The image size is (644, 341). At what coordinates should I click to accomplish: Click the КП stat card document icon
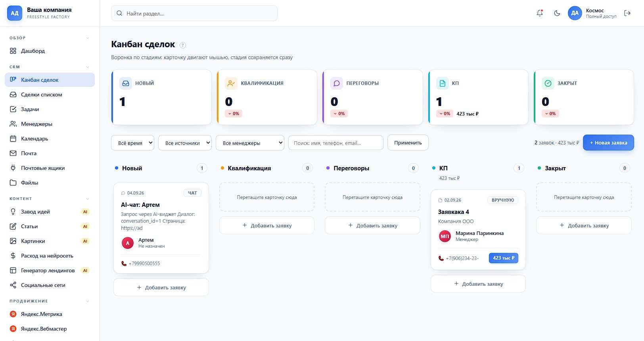[442, 83]
